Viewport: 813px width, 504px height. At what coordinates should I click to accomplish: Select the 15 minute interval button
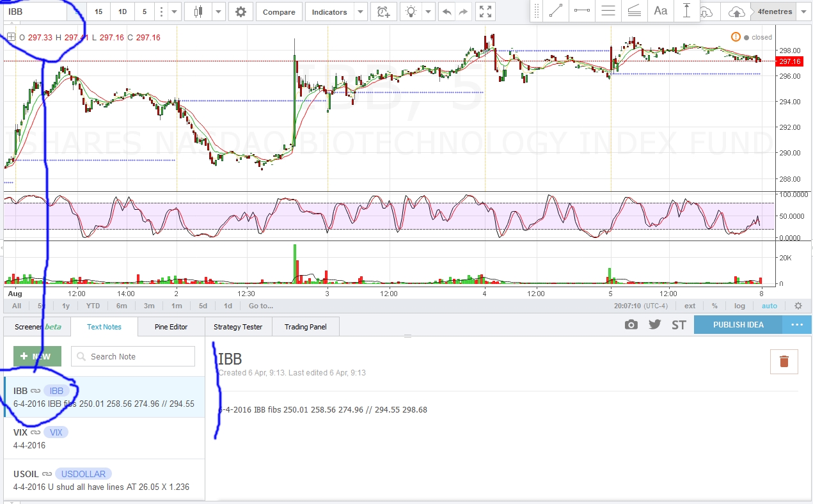click(99, 12)
